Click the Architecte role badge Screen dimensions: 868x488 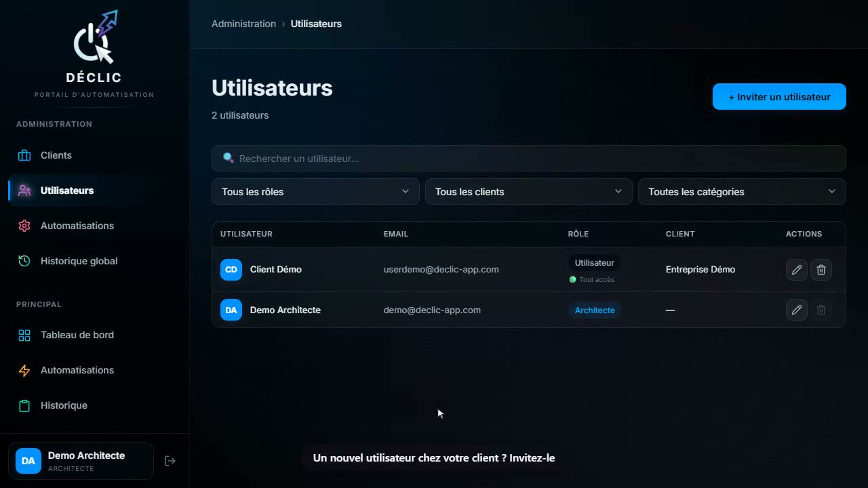(x=595, y=310)
